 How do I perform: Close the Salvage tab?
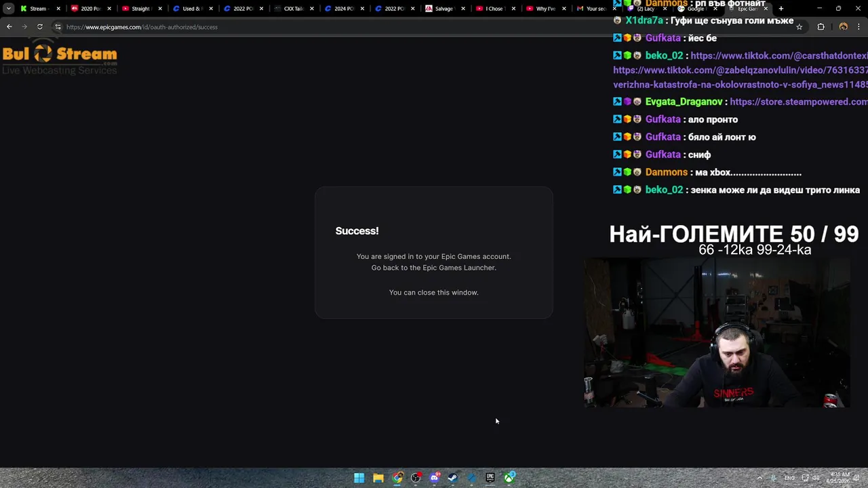(x=465, y=9)
